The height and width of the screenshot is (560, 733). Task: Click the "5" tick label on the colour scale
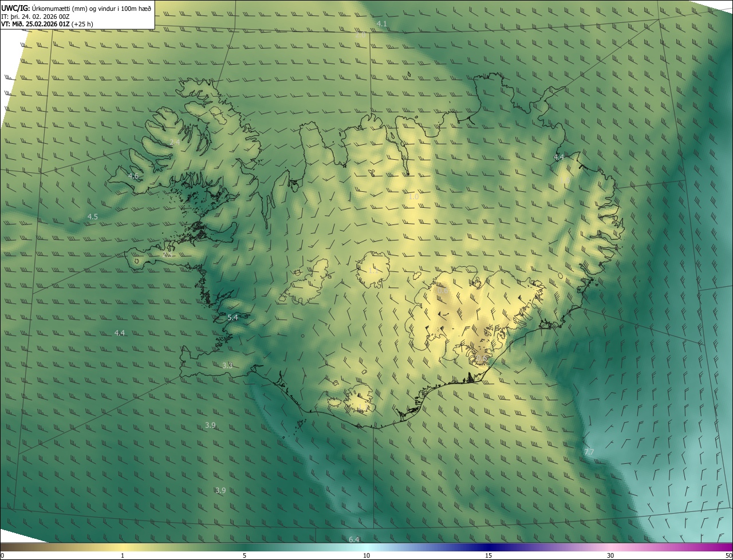(x=245, y=555)
